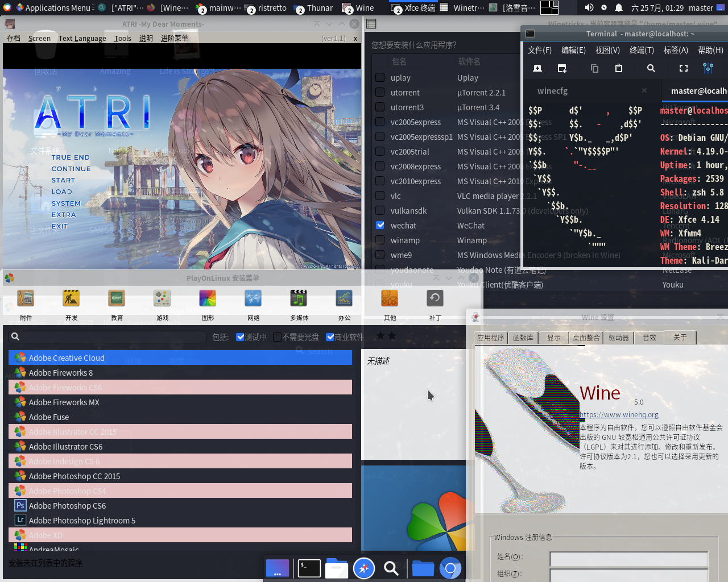
Task: Open Tools menu in ATRI window
Action: 122,39
